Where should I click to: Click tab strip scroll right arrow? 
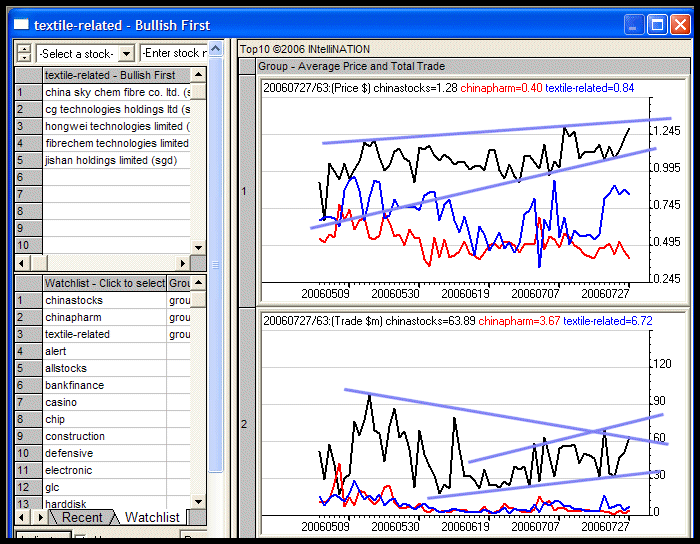click(x=40, y=517)
